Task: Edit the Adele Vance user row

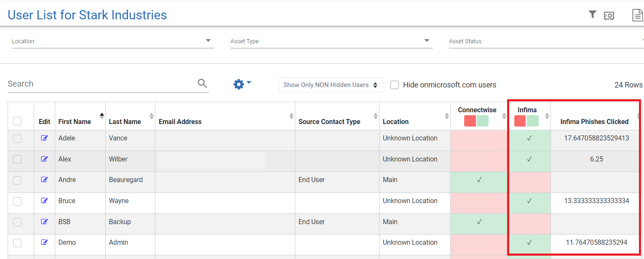Action: click(44, 138)
